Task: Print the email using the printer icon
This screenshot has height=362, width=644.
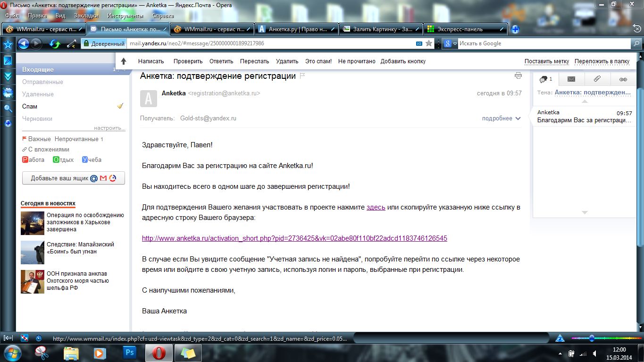Action: click(x=518, y=76)
